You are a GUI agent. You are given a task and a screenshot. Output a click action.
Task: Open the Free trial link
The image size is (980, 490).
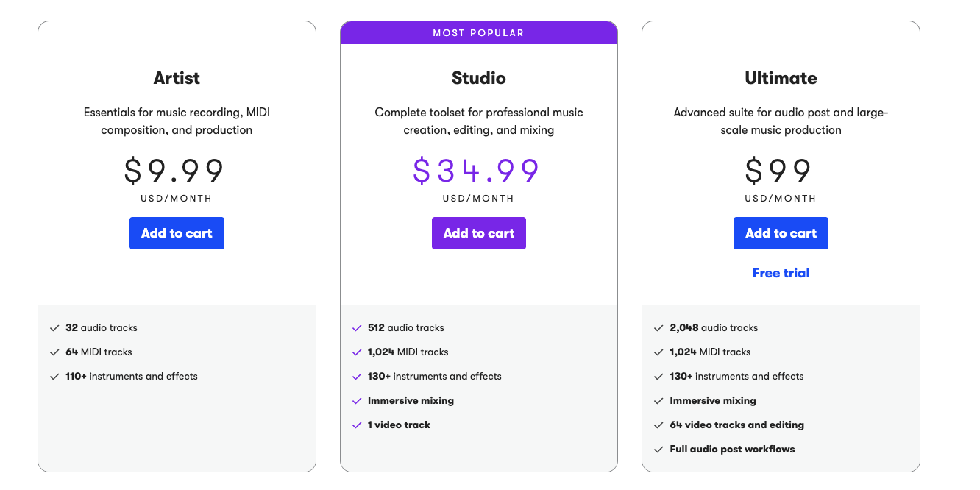[781, 273]
